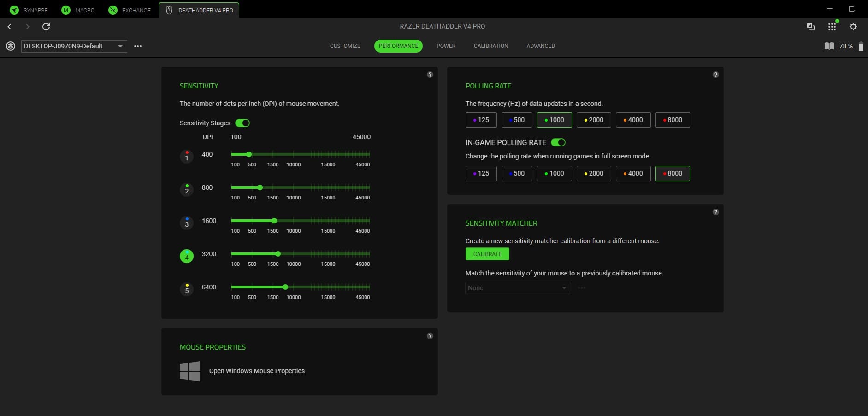
Task: Click the Windows logo in Mouse Properties
Action: 190,371
